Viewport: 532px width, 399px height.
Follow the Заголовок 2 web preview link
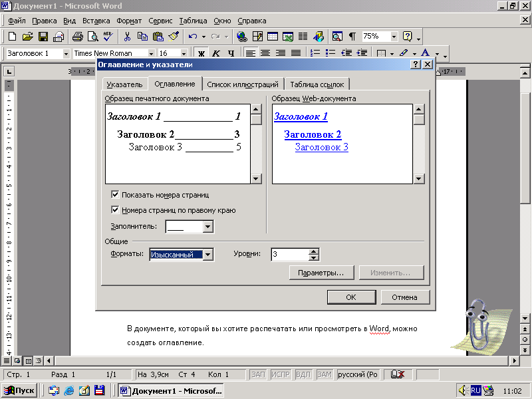[x=313, y=134]
